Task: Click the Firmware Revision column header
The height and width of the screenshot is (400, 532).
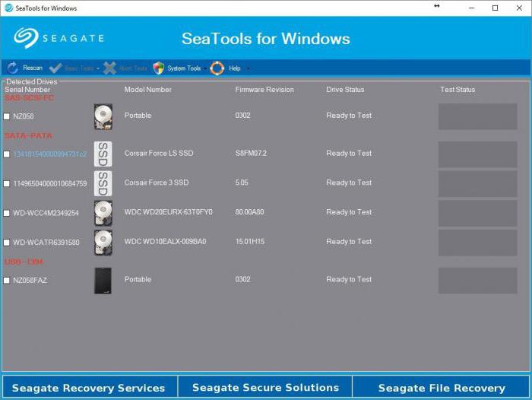Action: click(264, 90)
